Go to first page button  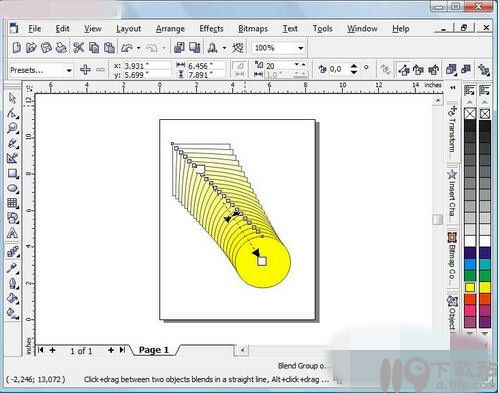coord(41,350)
